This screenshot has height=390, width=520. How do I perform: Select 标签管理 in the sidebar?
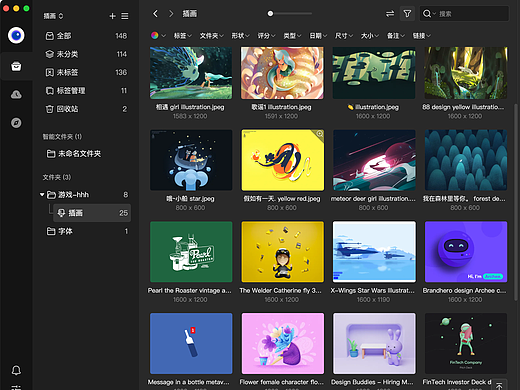tap(86, 91)
